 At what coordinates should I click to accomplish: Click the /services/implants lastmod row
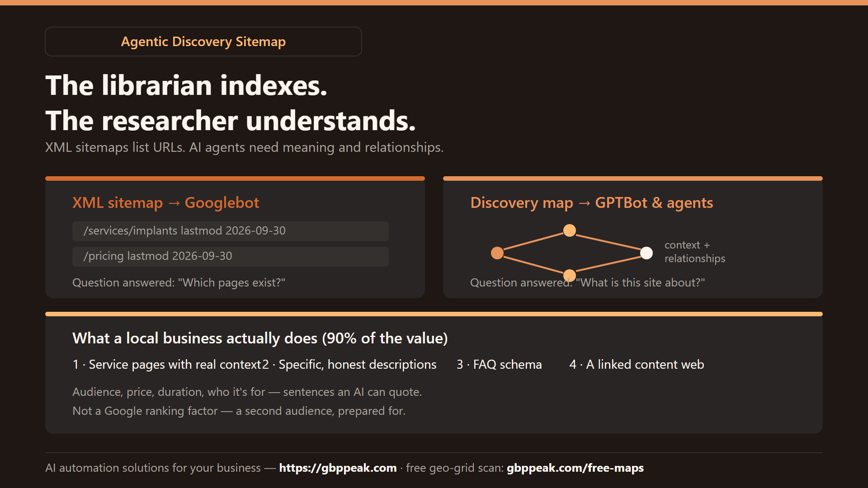coord(231,231)
